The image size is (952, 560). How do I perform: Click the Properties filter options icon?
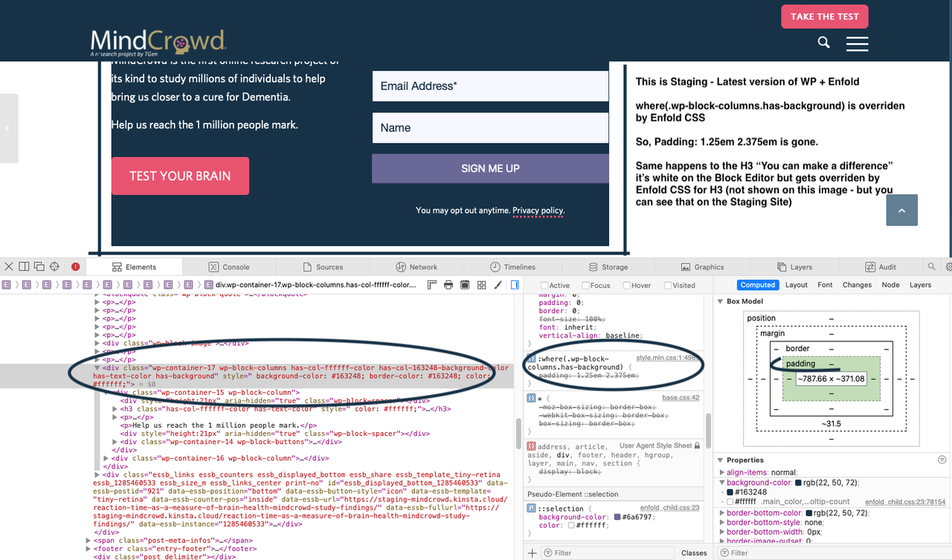pos(942,460)
